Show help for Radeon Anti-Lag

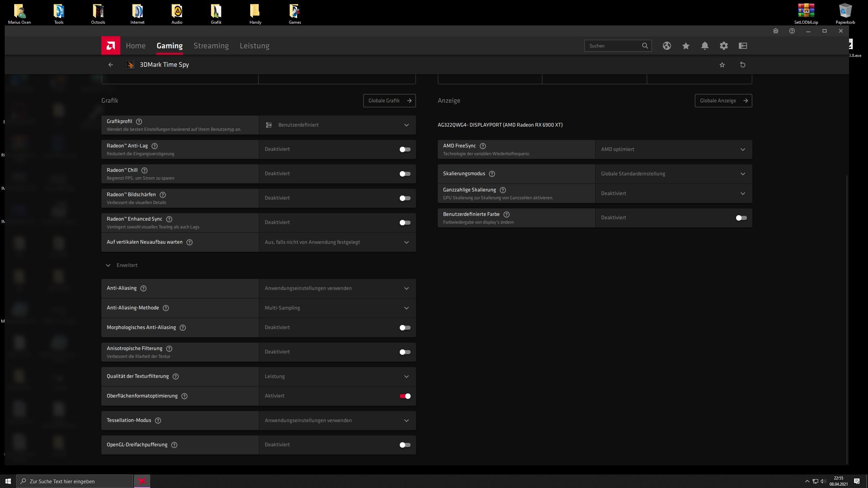point(154,146)
